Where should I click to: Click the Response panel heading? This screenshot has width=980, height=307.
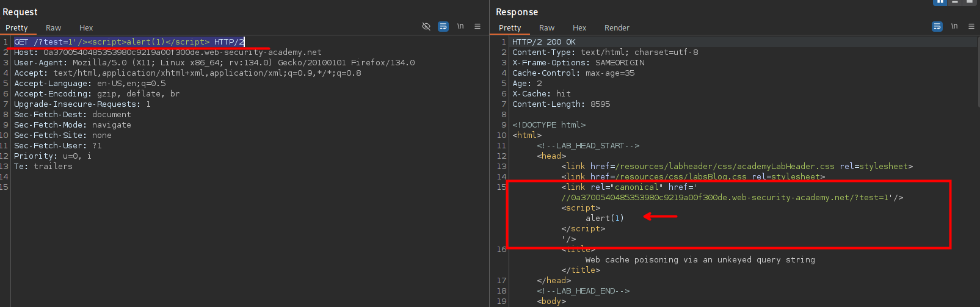(517, 12)
